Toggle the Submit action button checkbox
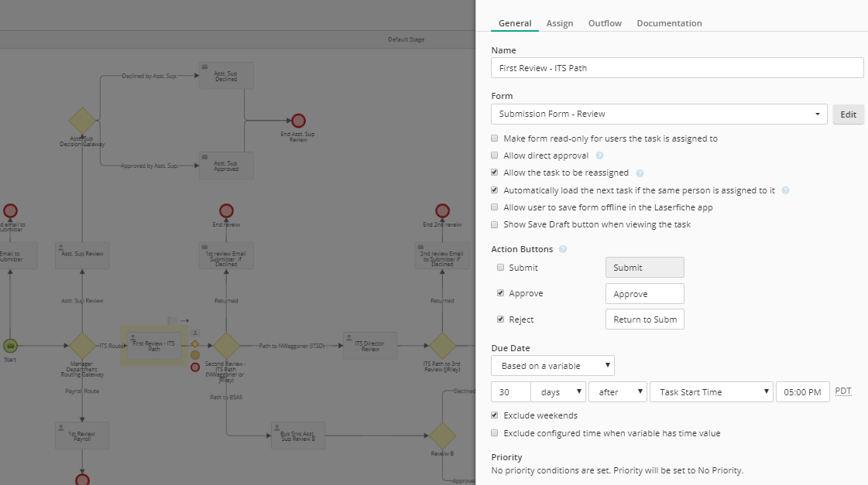The image size is (868, 485). click(501, 268)
